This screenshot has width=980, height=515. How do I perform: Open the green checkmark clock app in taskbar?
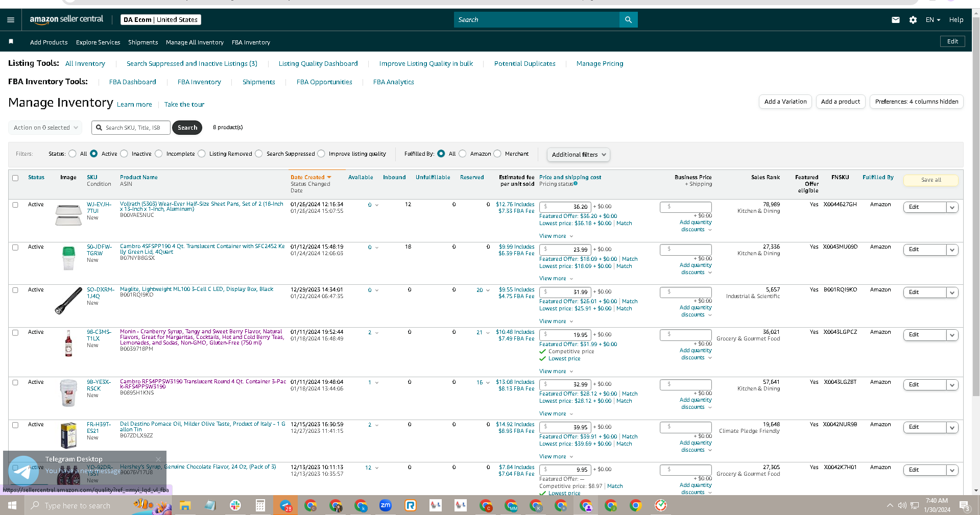tap(661, 505)
